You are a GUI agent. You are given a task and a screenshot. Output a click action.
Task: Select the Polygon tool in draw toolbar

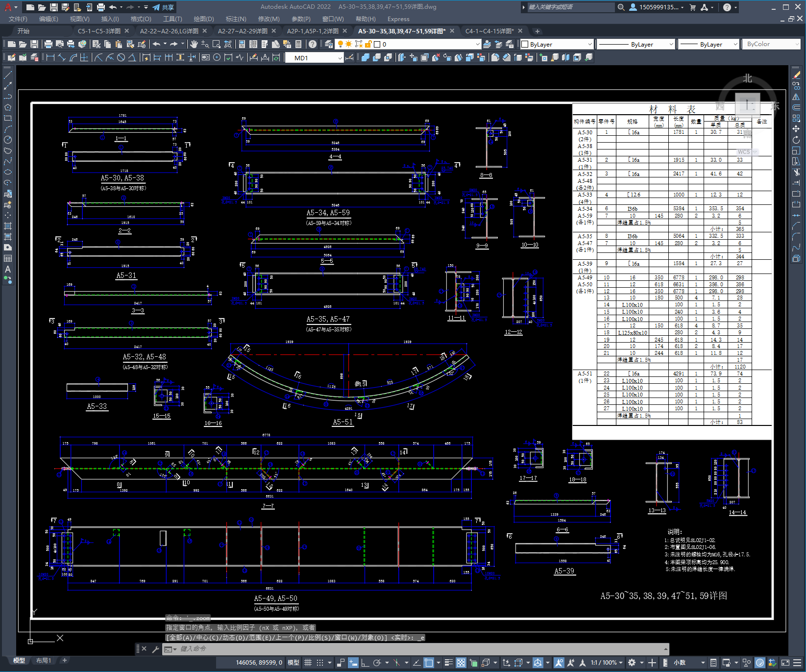tap(8, 107)
